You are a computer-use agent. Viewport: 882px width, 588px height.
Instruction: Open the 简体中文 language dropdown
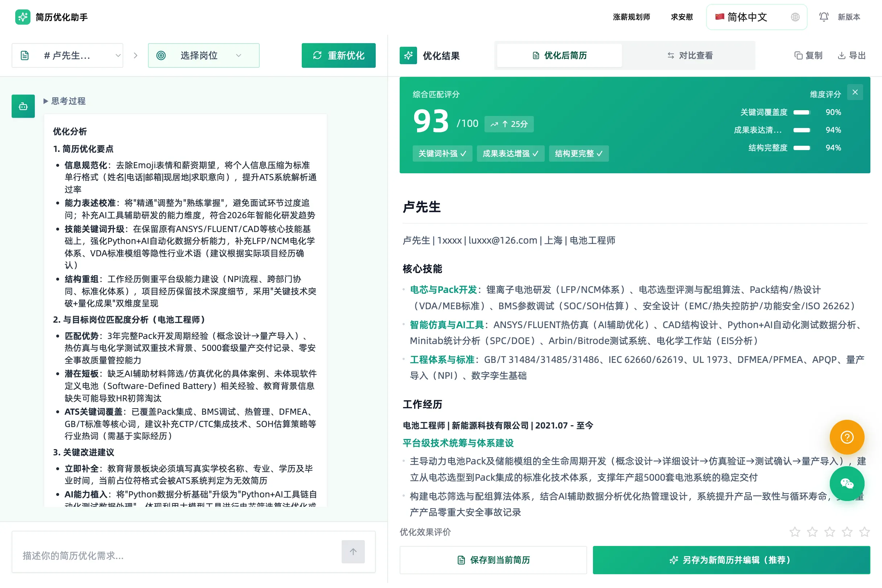[756, 17]
